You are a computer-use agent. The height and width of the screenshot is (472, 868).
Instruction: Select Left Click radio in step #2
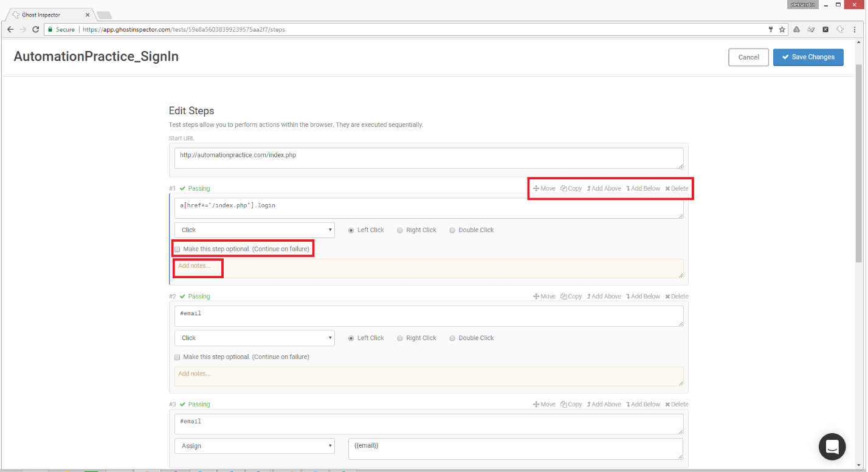pos(351,338)
